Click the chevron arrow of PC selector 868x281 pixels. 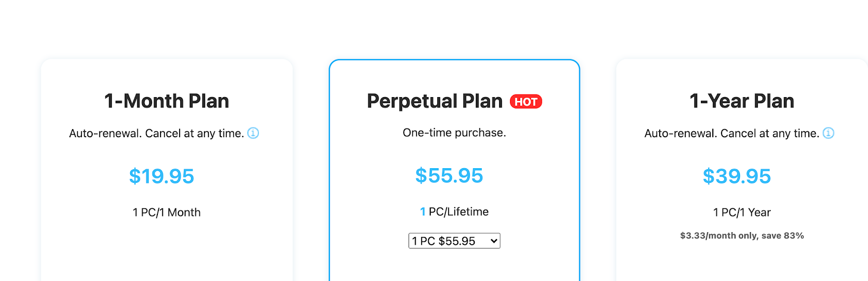click(494, 241)
